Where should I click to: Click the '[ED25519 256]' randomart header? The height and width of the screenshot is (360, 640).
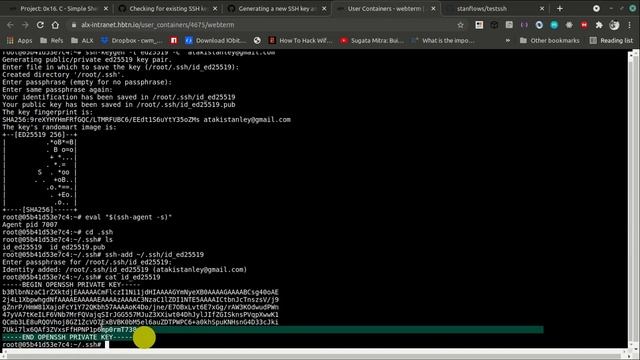tap(40, 135)
